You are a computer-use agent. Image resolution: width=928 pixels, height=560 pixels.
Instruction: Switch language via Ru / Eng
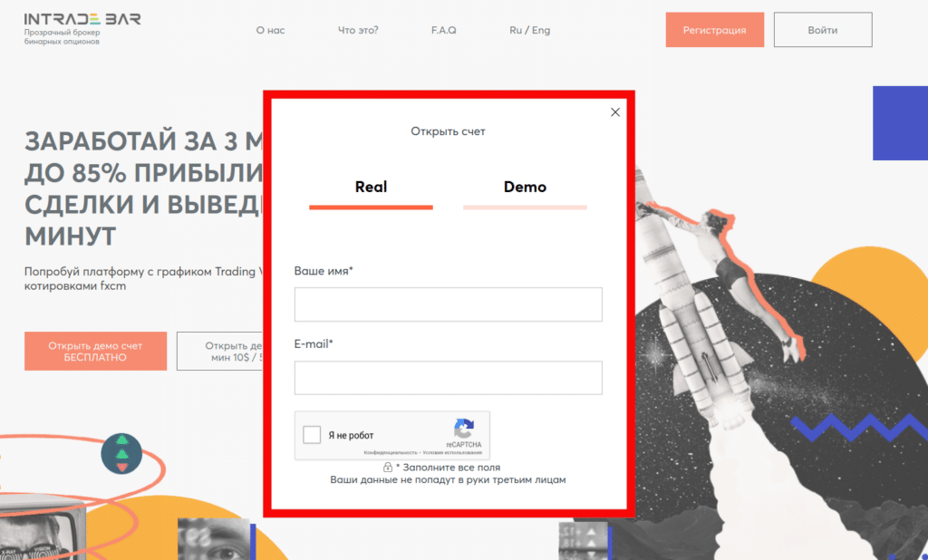(x=529, y=30)
